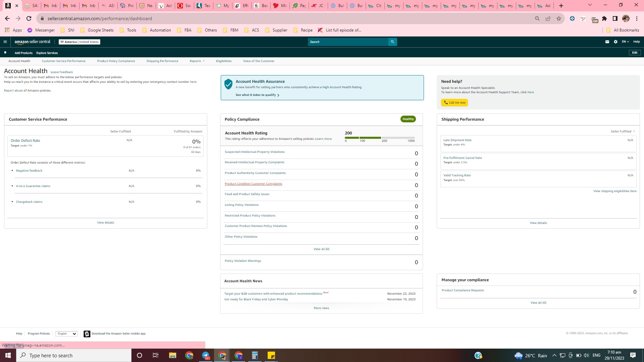Open the FBA bookmarks folder
The height and width of the screenshot is (362, 644).
(184, 30)
